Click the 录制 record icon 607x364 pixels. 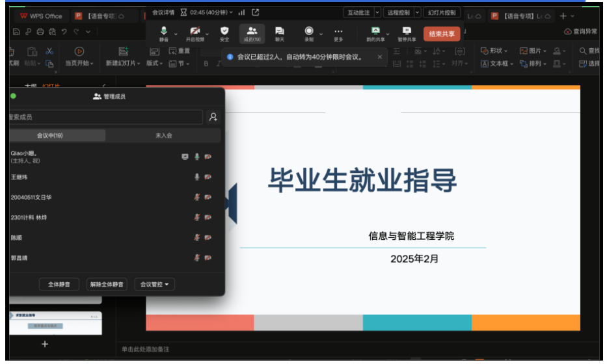(x=308, y=31)
